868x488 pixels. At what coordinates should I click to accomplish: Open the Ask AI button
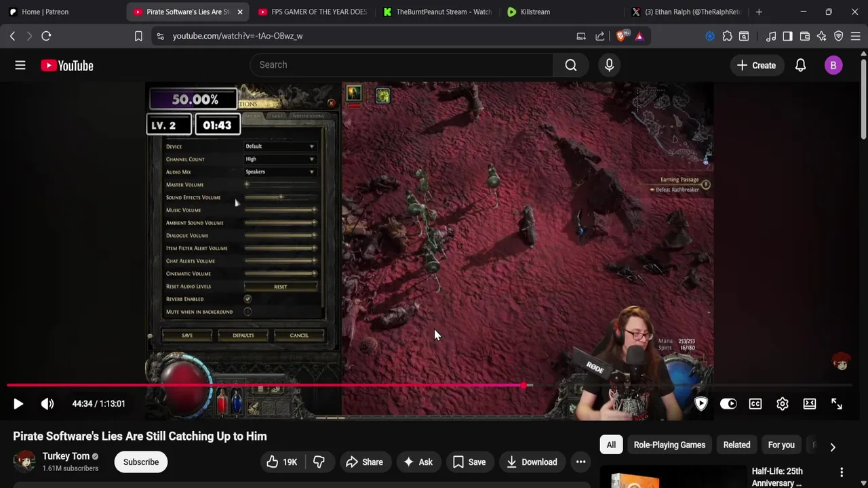[x=418, y=462]
